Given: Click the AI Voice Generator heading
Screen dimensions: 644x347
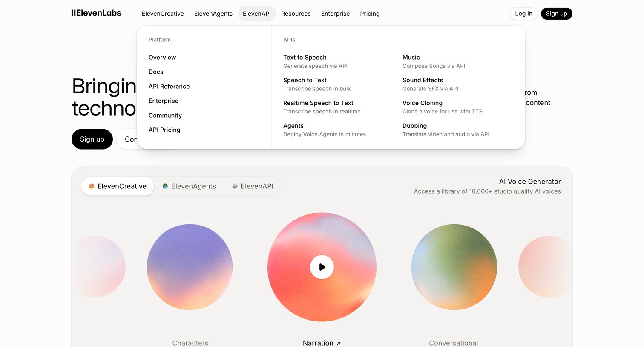Looking at the screenshot, I should pos(530,182).
